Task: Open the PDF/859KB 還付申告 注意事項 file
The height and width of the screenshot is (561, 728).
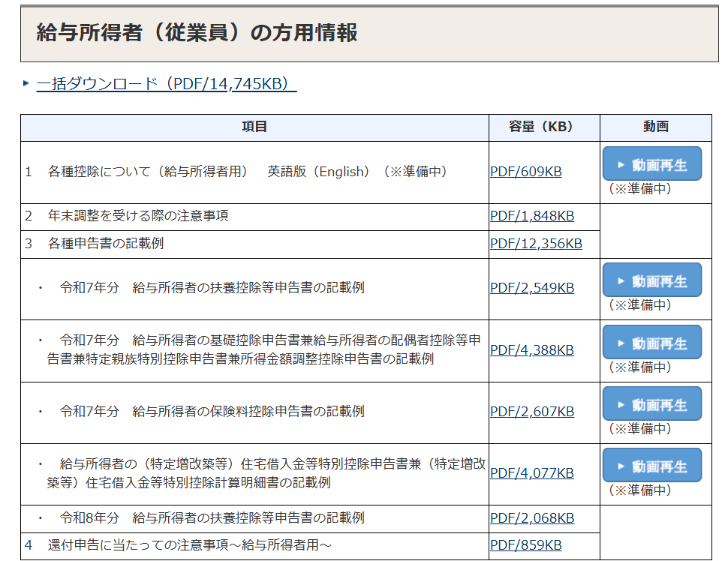Action: (525, 545)
